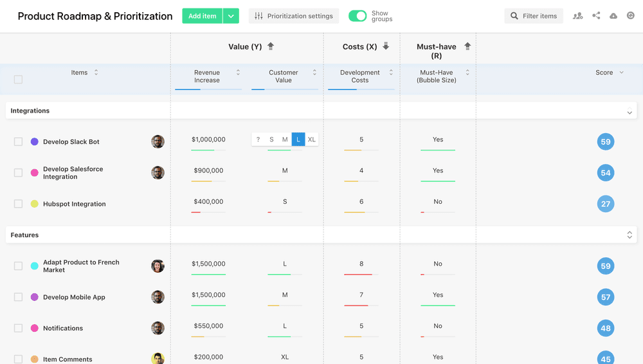Select the highlighted L size option
The height and width of the screenshot is (364, 643).
point(298,140)
